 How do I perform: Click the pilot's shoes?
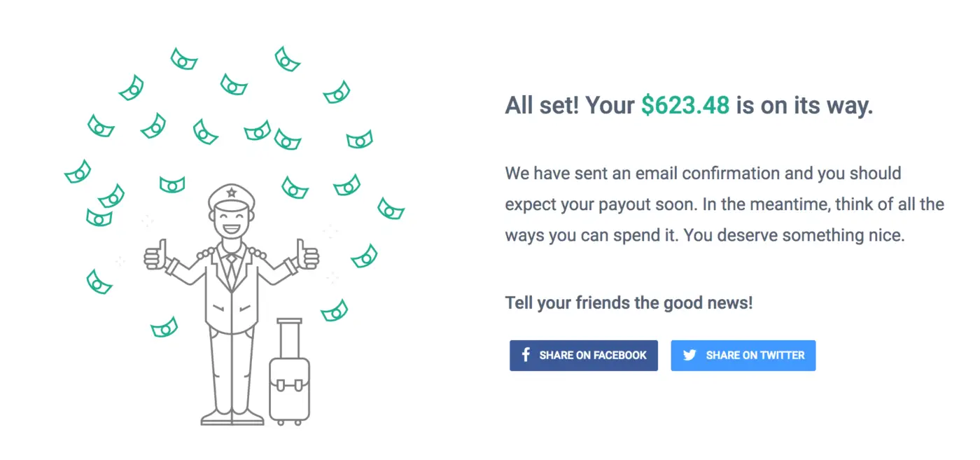tap(232, 418)
